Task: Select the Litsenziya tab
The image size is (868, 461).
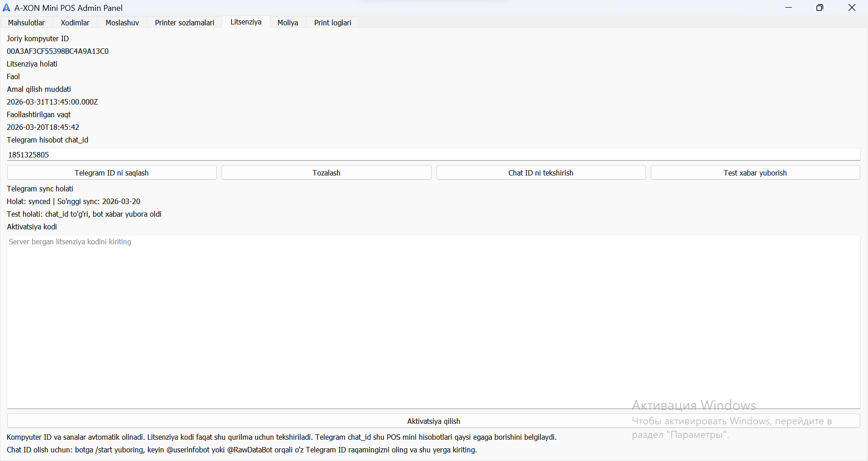Action: 246,22
